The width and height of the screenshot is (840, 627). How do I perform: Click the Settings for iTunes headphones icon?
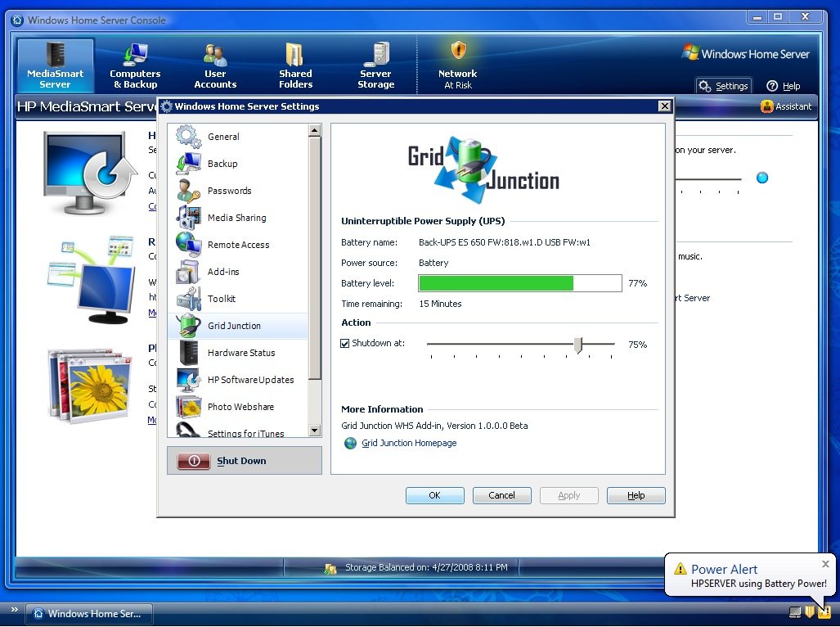[189, 429]
